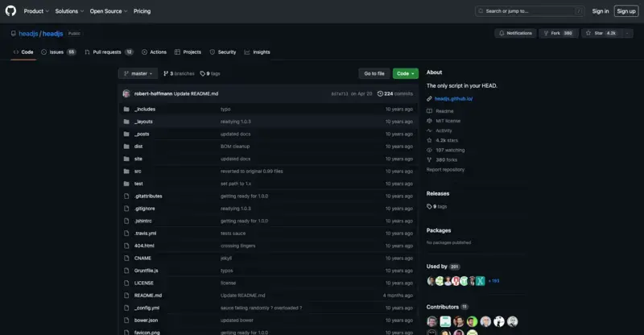Click the eye icon beside 107 watching
Screen dimensions: 644x335
point(429,150)
